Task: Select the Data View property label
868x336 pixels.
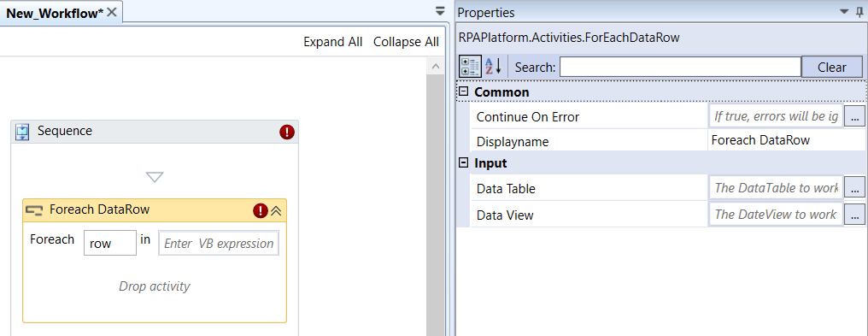Action: [x=505, y=215]
